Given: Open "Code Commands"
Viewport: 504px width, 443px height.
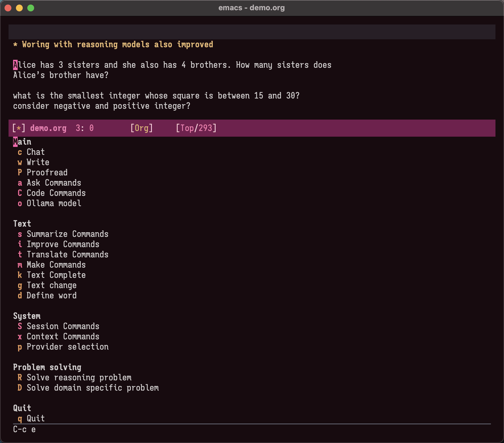Looking at the screenshot, I should pos(56,193).
